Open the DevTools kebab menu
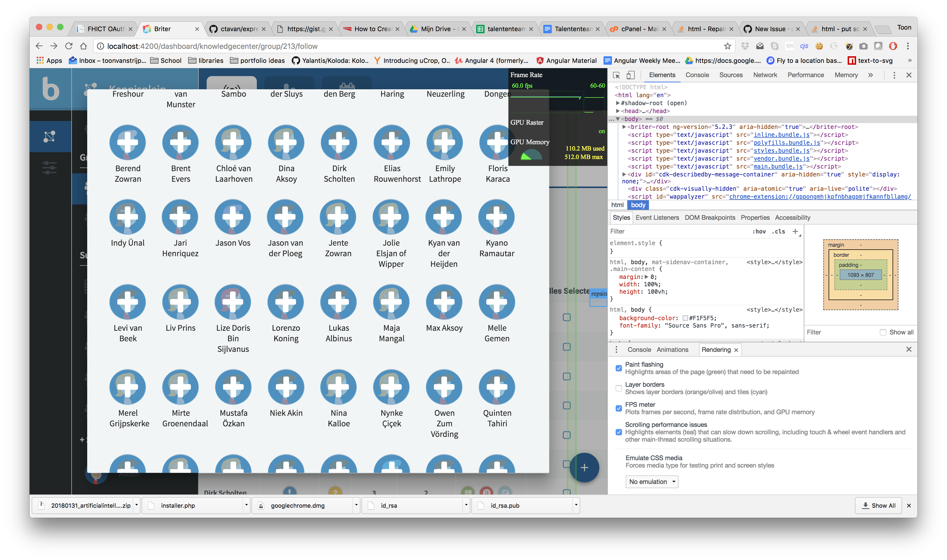Screen dimensions: 947x560 tap(894, 75)
